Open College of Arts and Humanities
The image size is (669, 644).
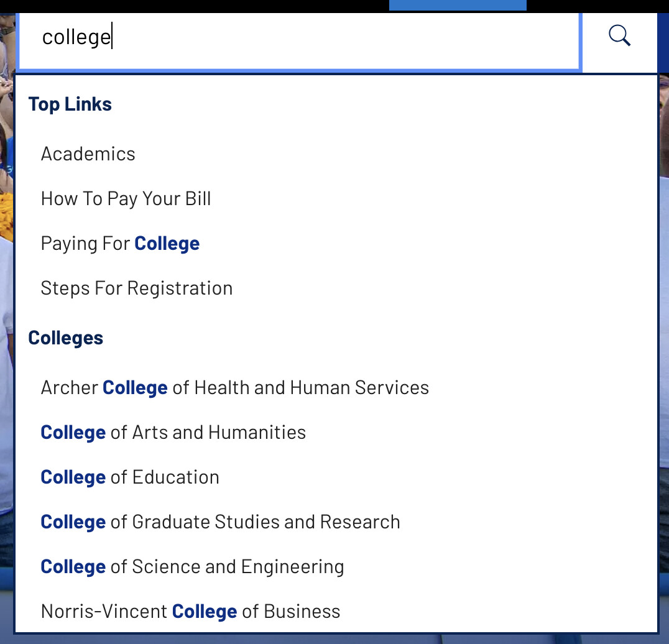tap(173, 433)
